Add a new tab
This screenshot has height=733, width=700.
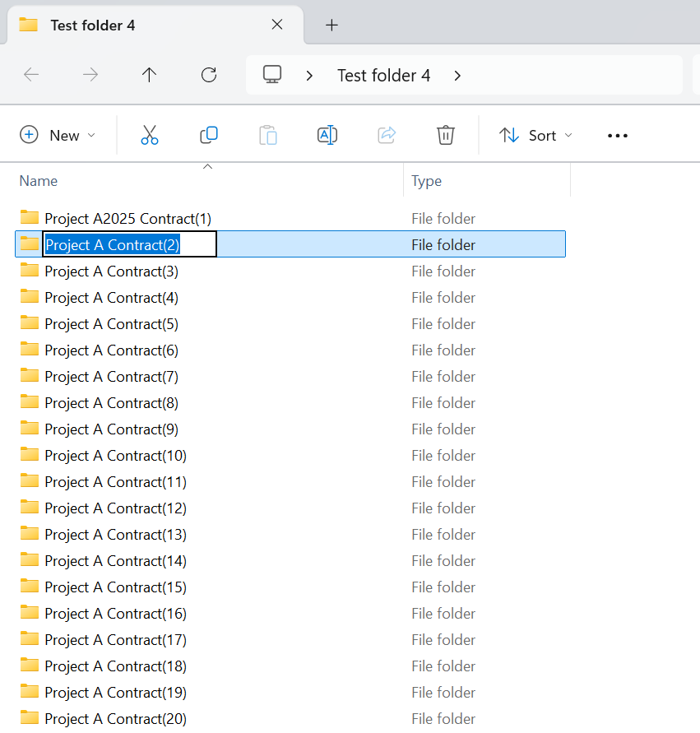coord(331,25)
